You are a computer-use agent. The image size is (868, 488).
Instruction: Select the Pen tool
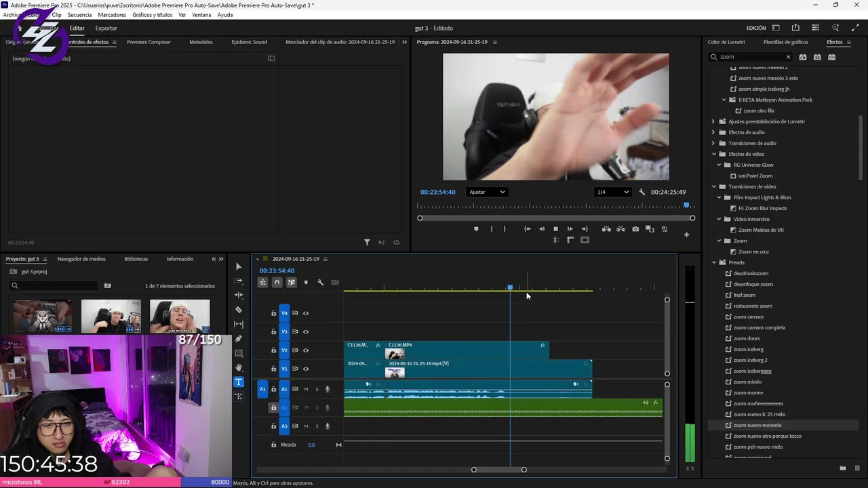[x=238, y=339]
